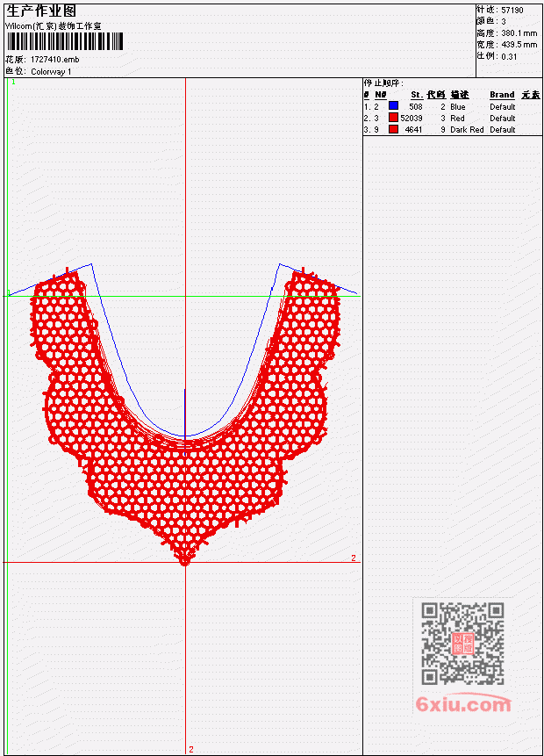Select the stitch count '508' cell

click(416, 106)
